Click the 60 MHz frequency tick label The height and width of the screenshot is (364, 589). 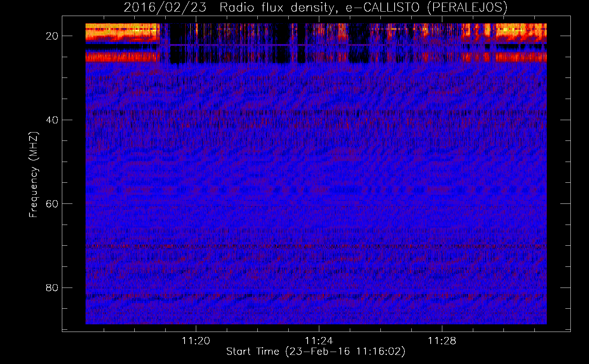click(52, 204)
